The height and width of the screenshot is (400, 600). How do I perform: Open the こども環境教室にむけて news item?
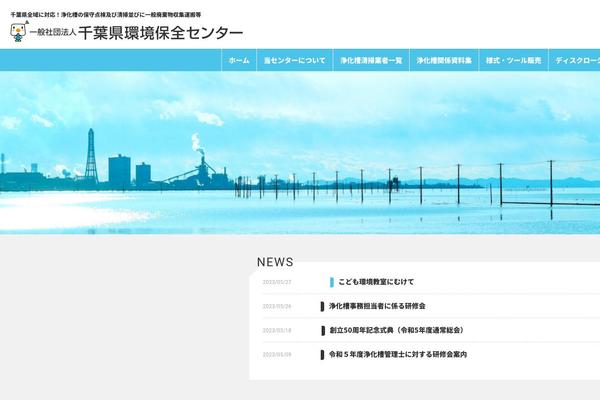[x=376, y=282]
